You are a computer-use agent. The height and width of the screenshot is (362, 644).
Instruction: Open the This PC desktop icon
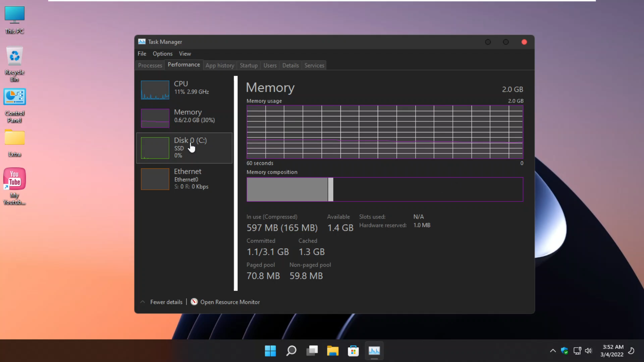pyautogui.click(x=14, y=20)
